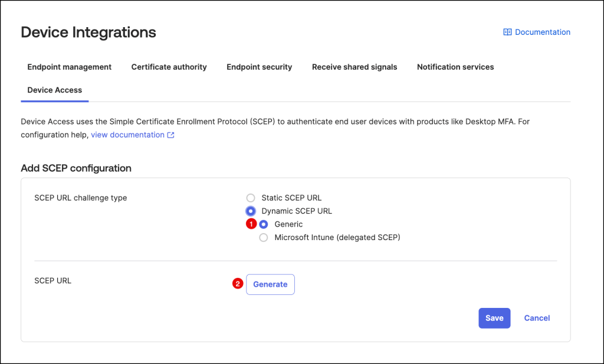This screenshot has width=604, height=364.
Task: Switch to the Notification services tab
Action: (x=455, y=67)
